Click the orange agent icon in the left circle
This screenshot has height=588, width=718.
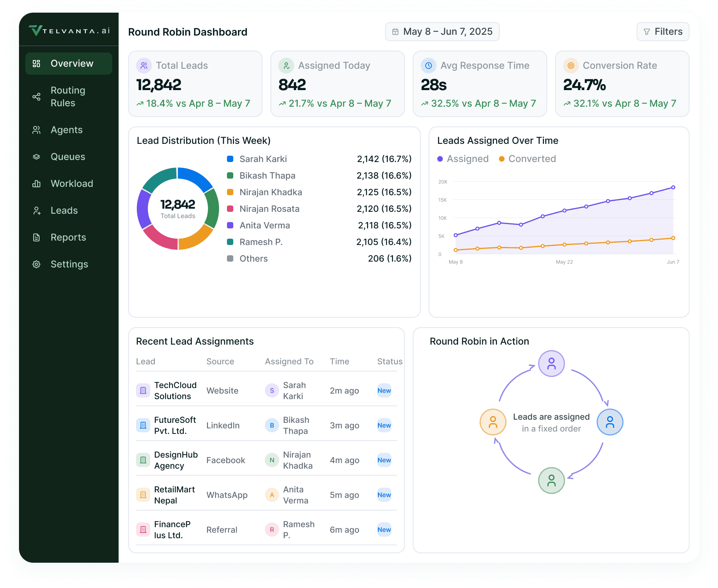tap(493, 422)
